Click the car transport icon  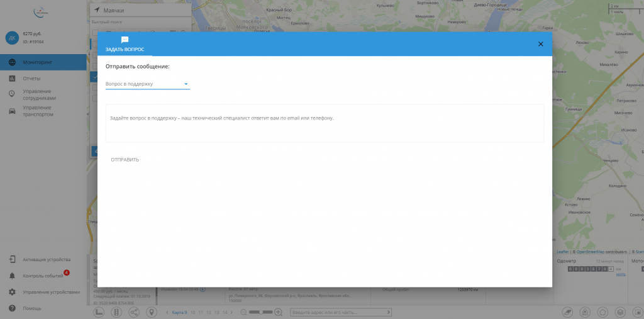[x=13, y=111]
